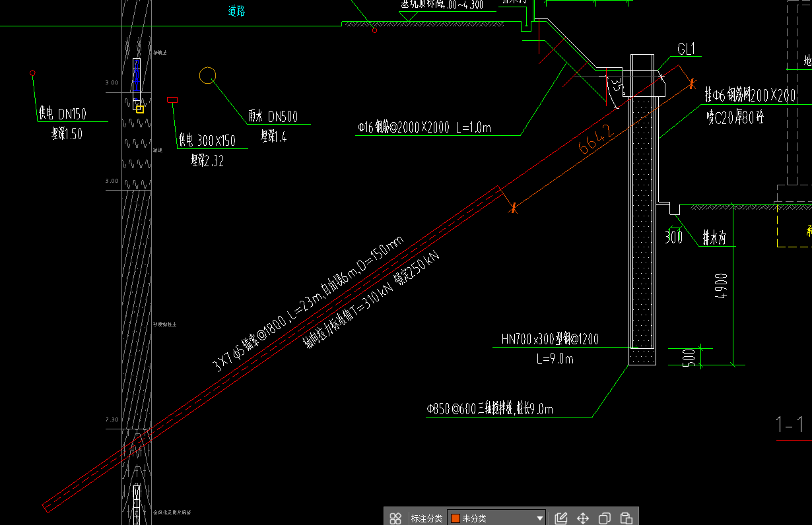Click the copy annotation icon
This screenshot has width=812, height=525.
[605, 518]
